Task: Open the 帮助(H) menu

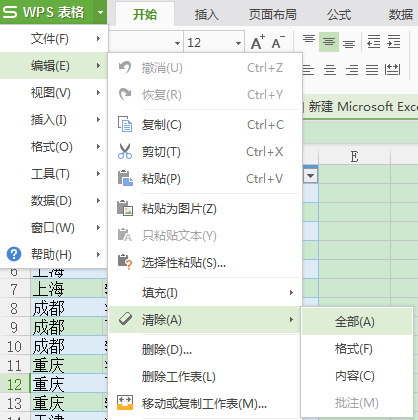Action: pos(54,255)
